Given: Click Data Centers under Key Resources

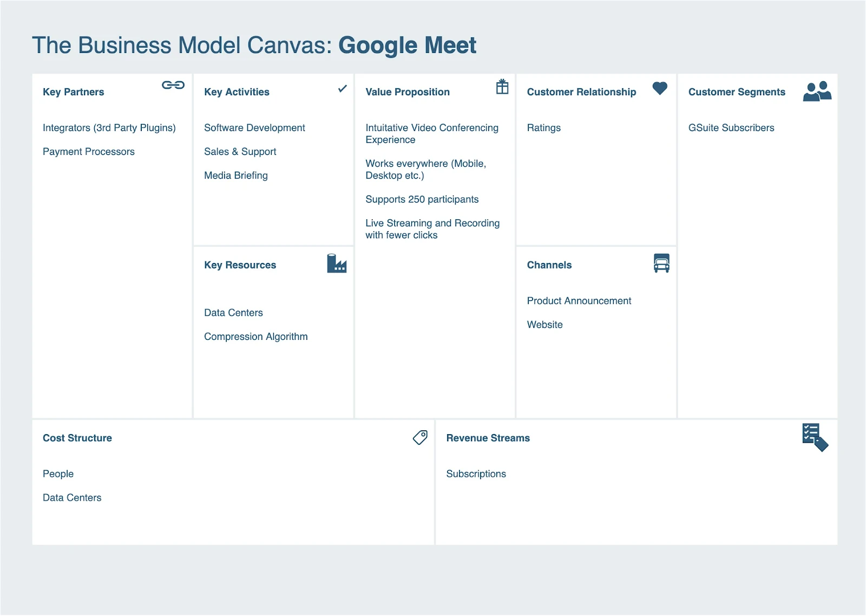Looking at the screenshot, I should coord(233,313).
